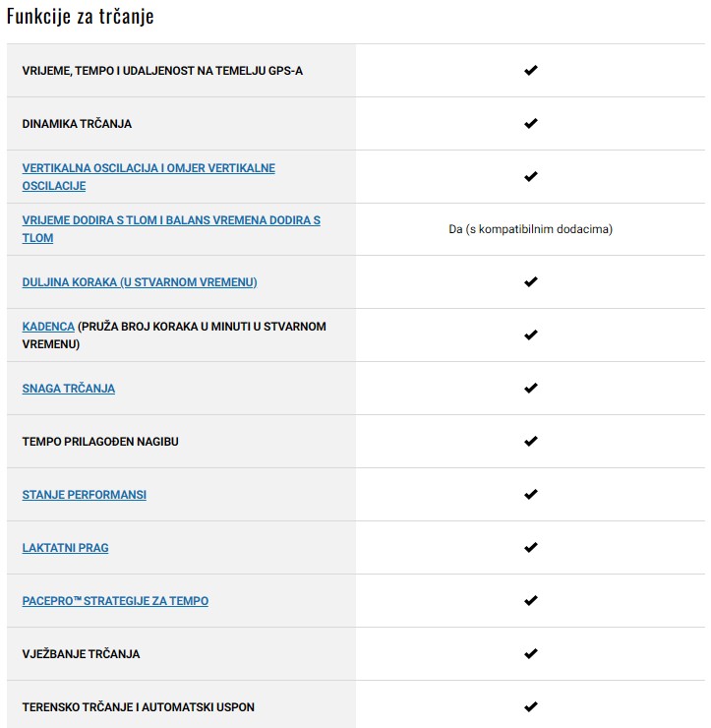The height and width of the screenshot is (728, 711).
Task: Open the Snaga trčanja link
Action: [x=69, y=389]
